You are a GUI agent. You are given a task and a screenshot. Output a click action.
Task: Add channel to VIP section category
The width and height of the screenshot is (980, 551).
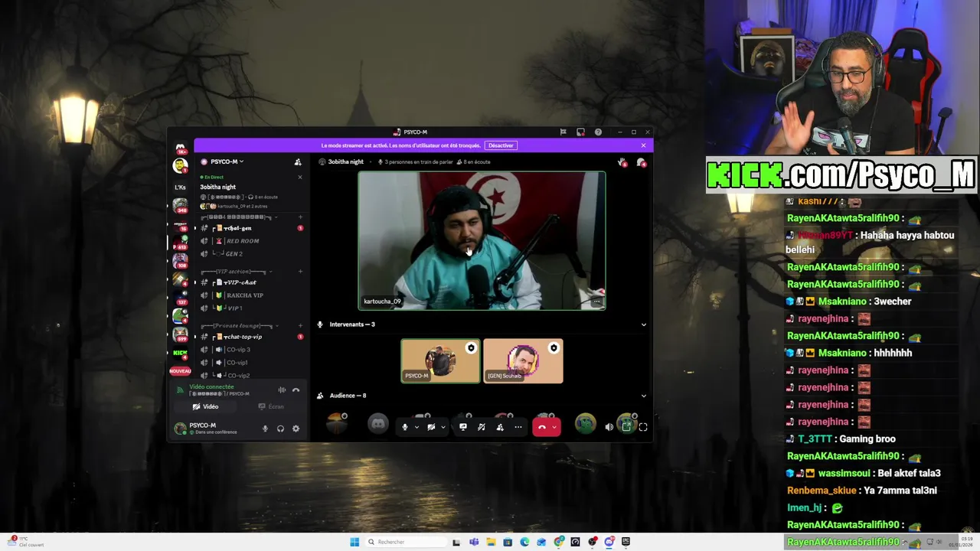pyautogui.click(x=300, y=272)
